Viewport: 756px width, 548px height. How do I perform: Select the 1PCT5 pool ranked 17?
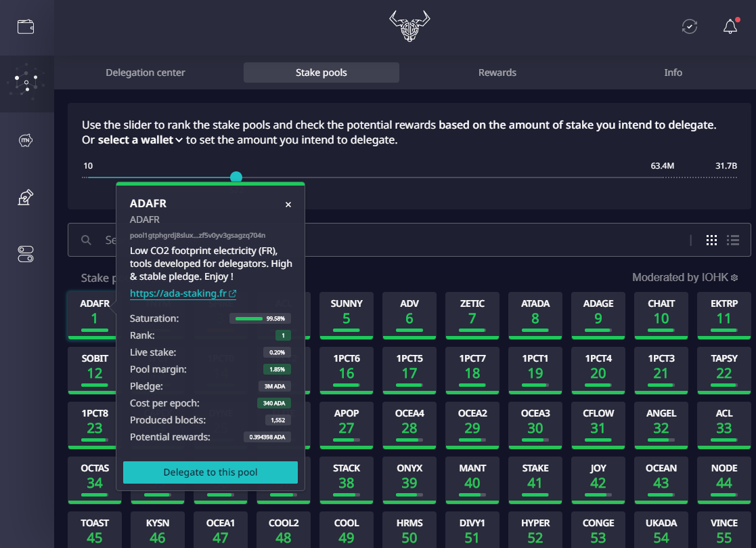(x=409, y=371)
